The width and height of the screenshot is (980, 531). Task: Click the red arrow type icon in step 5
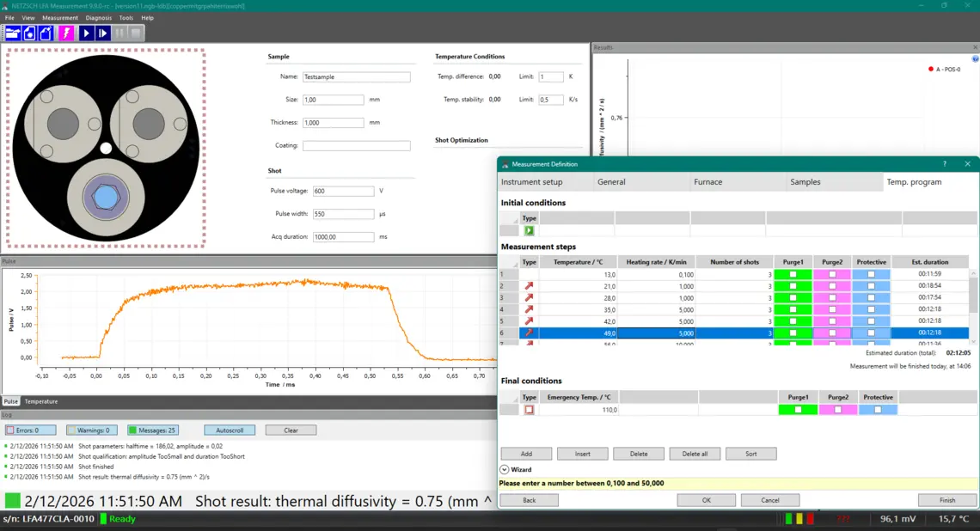[530, 321]
